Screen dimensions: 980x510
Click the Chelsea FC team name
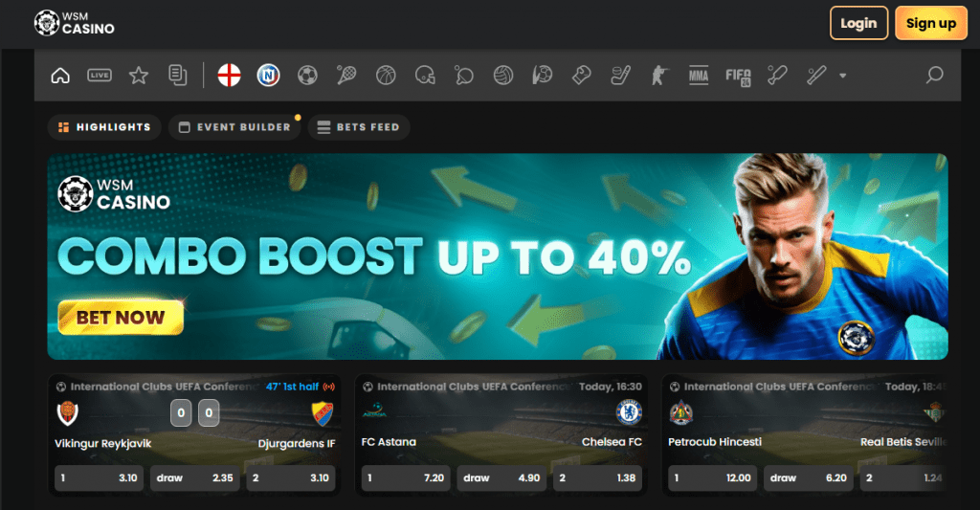pos(612,442)
